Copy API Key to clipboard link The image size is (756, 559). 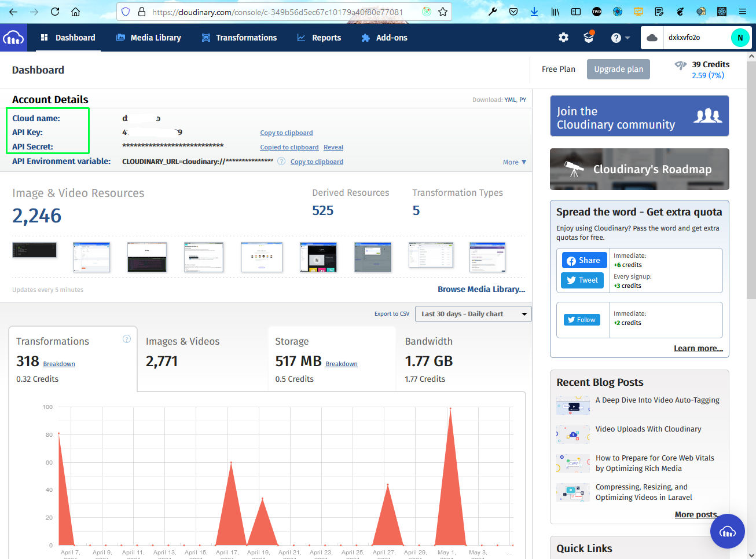click(x=287, y=133)
